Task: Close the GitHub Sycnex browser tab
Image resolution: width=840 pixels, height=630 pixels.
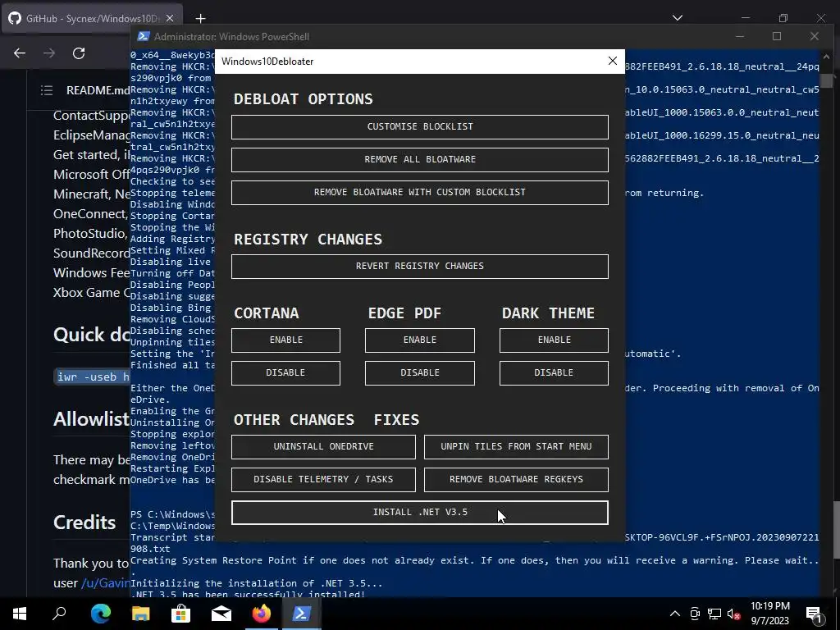Action: coord(170,18)
